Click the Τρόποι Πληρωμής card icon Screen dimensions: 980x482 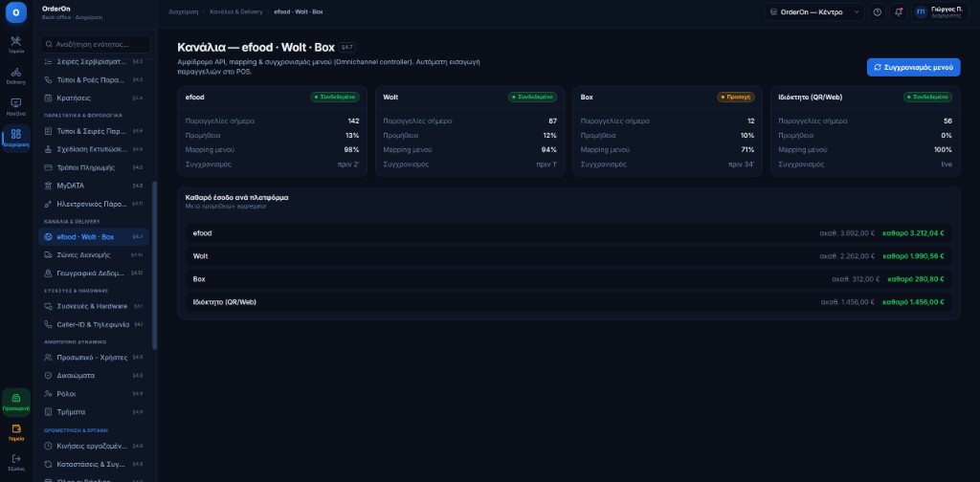click(x=48, y=167)
